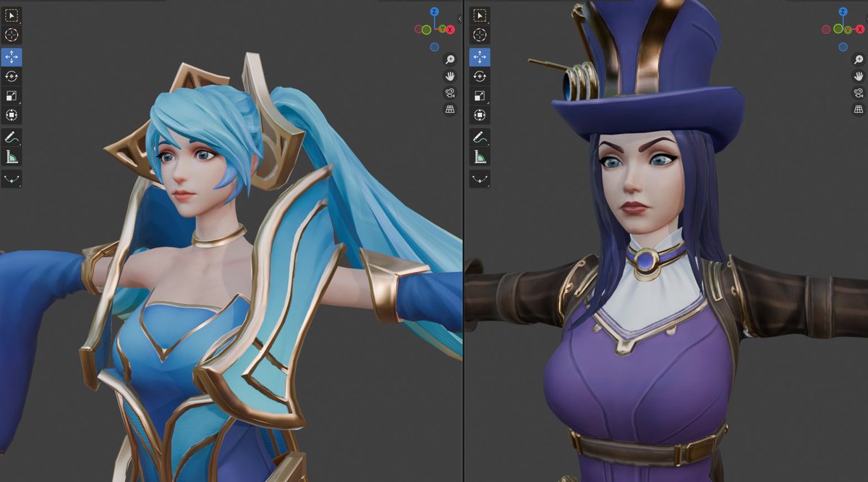The width and height of the screenshot is (868, 482).
Task: Toggle perspective/orthographic grid in left viewport
Action: [450, 109]
